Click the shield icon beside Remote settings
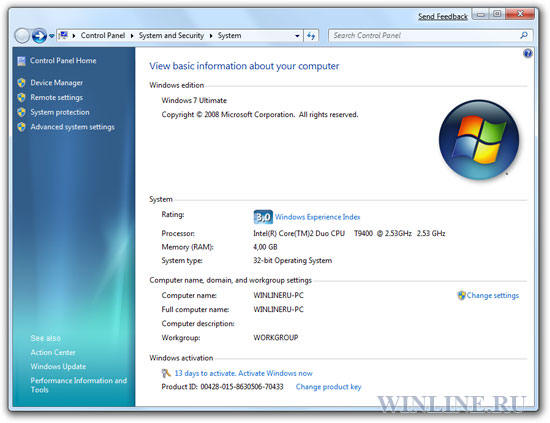The height and width of the screenshot is (423, 550). click(x=21, y=98)
